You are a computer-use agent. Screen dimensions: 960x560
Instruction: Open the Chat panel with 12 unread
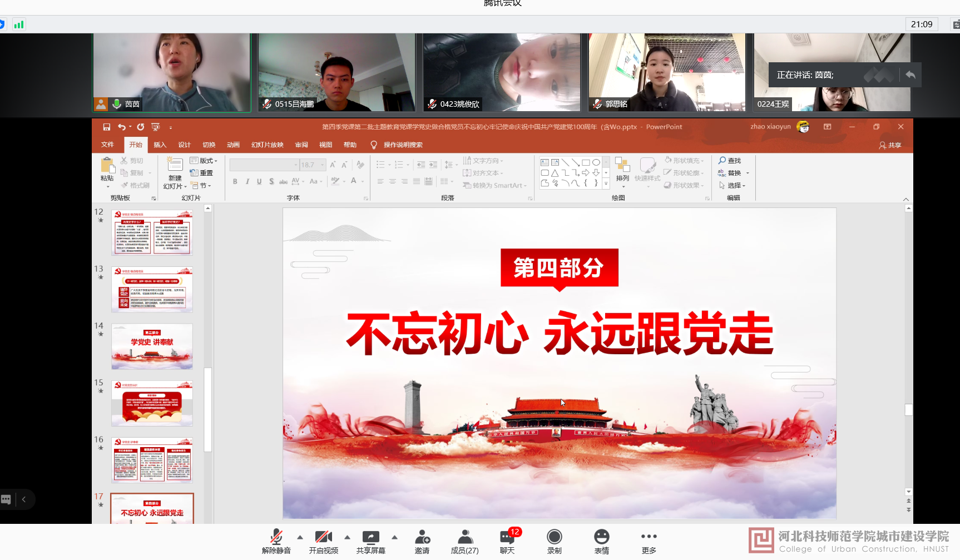507,537
